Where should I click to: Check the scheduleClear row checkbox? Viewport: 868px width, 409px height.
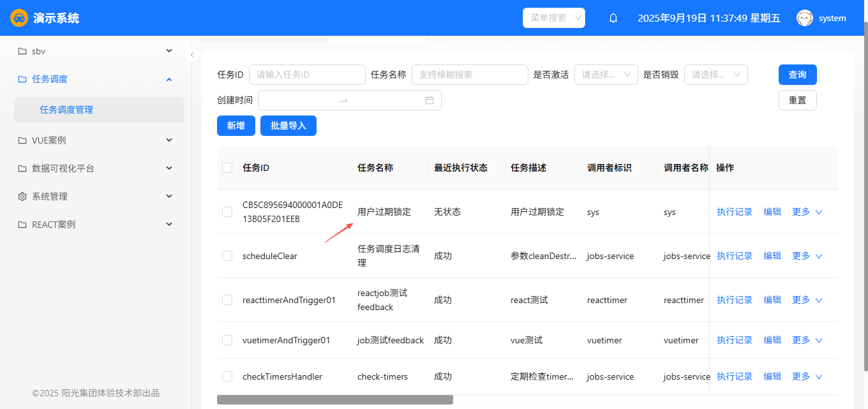point(227,256)
